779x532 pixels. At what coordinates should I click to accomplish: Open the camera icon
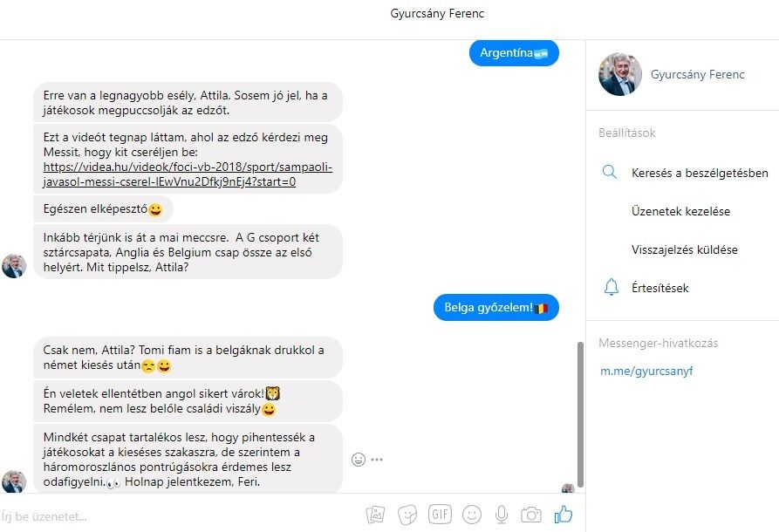coord(531,515)
